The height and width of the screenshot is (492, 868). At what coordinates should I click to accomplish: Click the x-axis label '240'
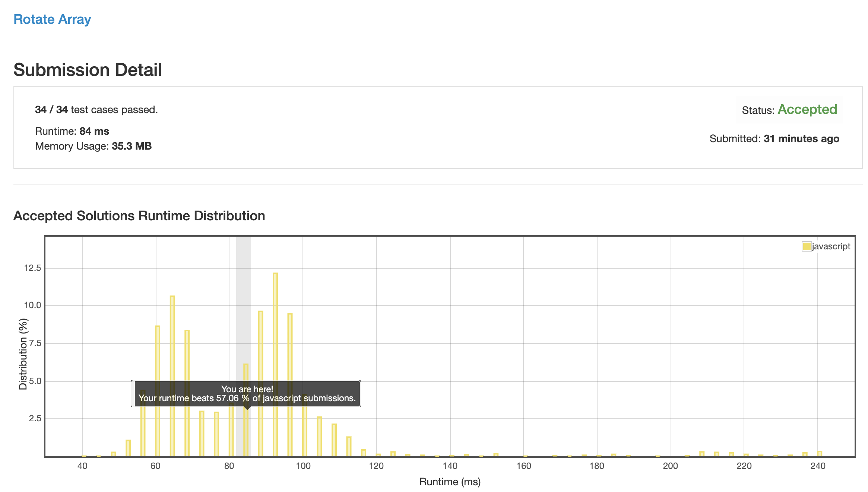point(818,466)
